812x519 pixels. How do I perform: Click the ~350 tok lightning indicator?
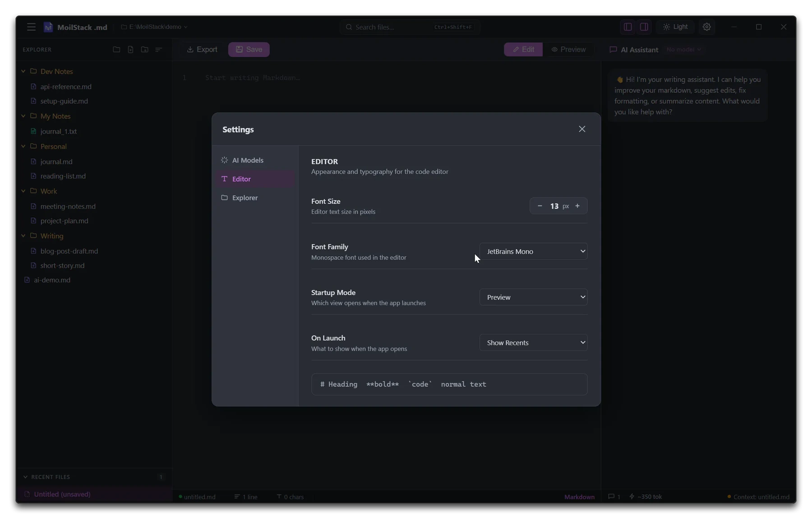(646, 497)
